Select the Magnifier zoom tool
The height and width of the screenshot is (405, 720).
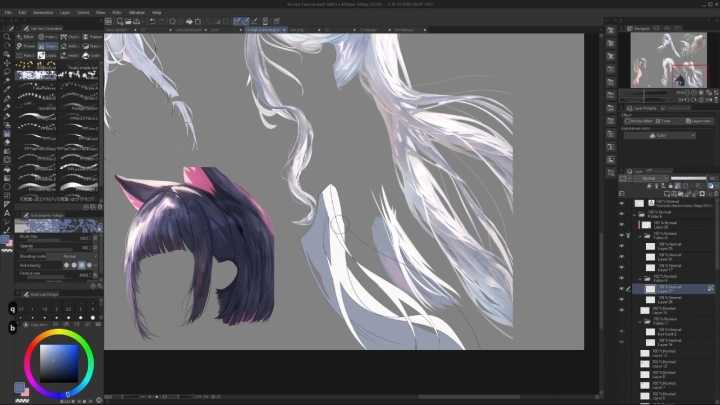[x=8, y=36]
